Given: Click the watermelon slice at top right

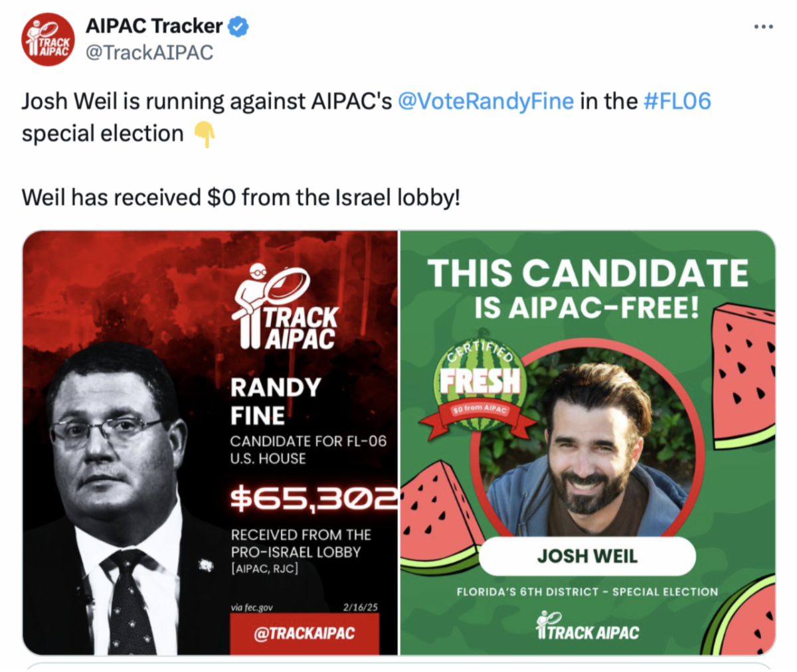Looking at the screenshot, I should click(x=744, y=375).
